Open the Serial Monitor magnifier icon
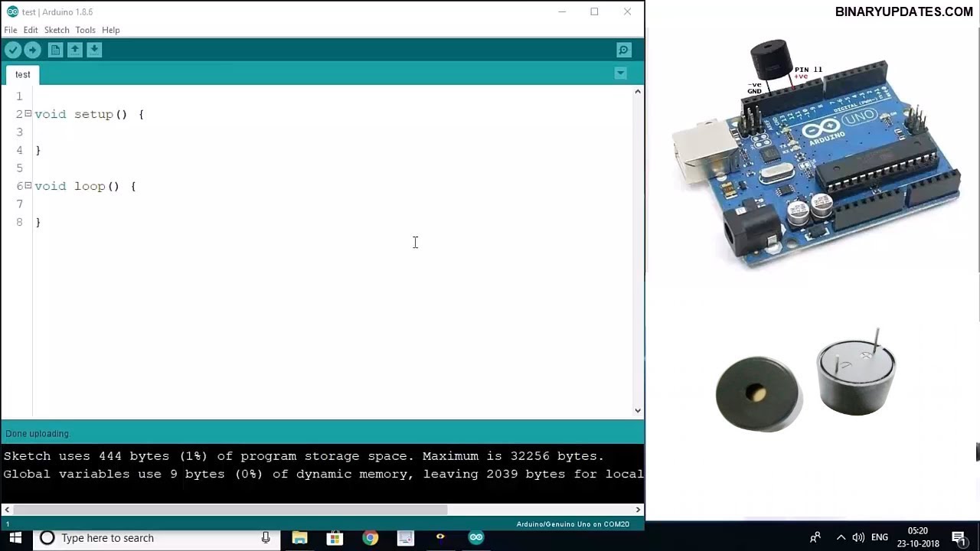The image size is (980, 551). coord(624,50)
